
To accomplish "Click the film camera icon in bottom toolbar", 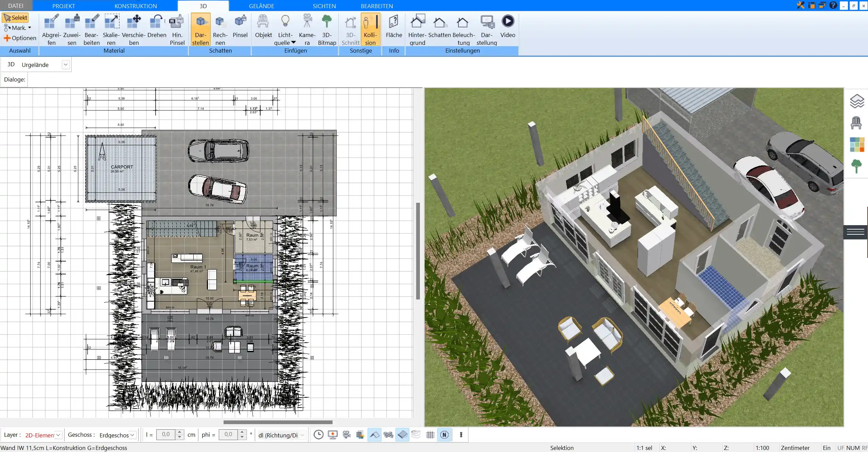I will [x=347, y=435].
